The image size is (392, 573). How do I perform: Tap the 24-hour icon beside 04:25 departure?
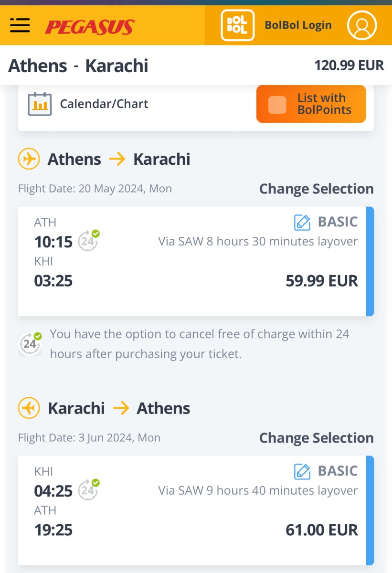tap(89, 489)
